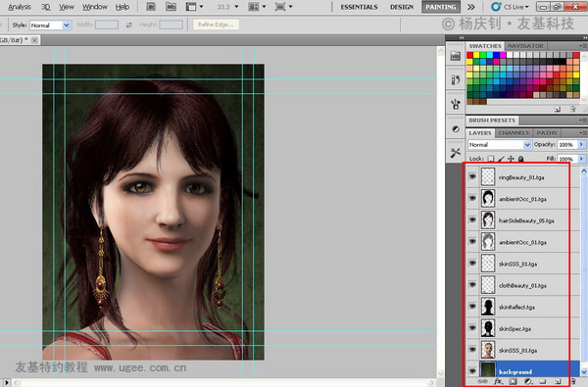Lock all layer attributes
The height and width of the screenshot is (387, 588).
(x=520, y=159)
